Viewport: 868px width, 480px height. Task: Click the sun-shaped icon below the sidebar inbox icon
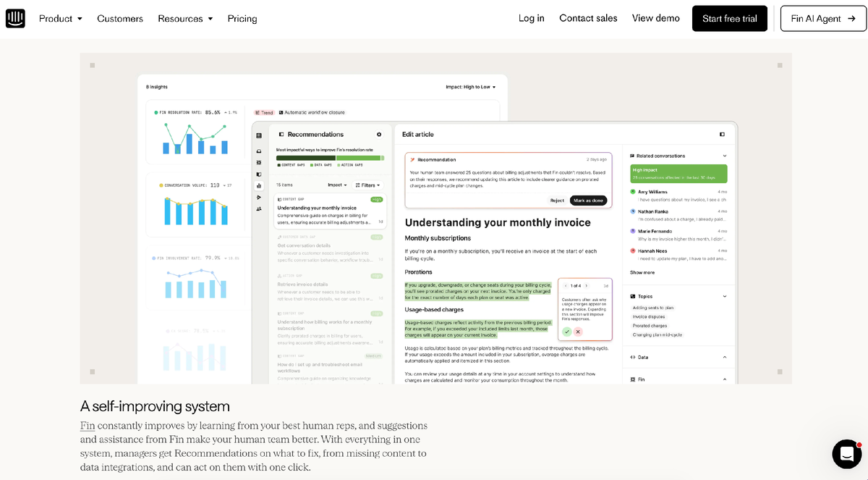point(259,162)
